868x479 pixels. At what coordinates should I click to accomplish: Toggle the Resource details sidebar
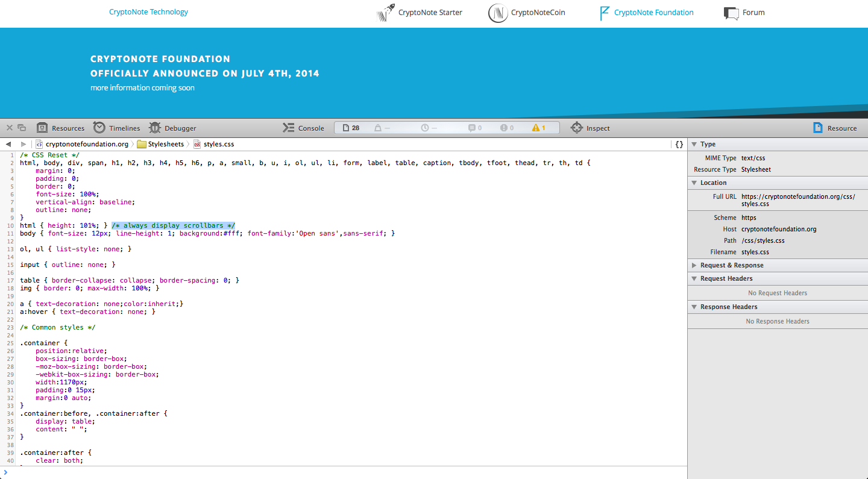click(835, 128)
